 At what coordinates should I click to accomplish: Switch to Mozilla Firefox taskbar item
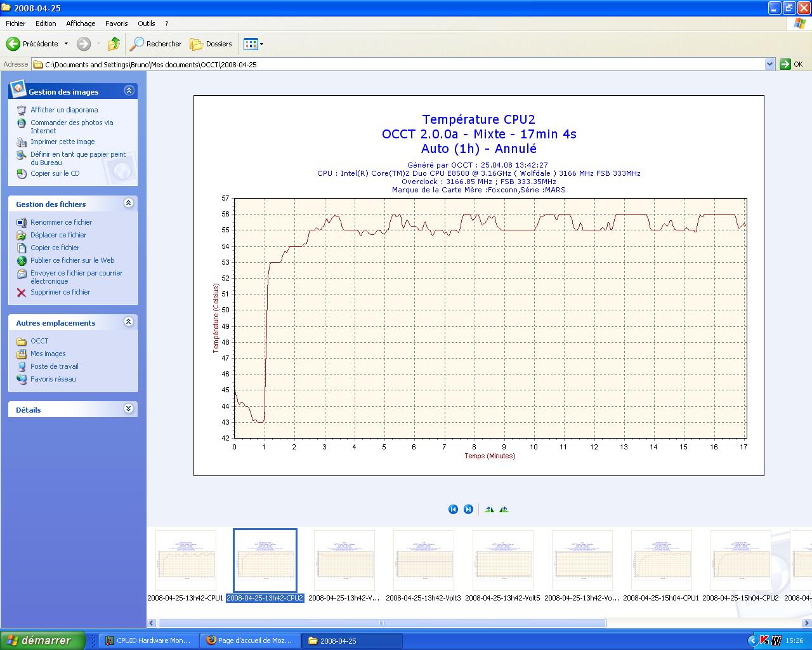coord(250,640)
